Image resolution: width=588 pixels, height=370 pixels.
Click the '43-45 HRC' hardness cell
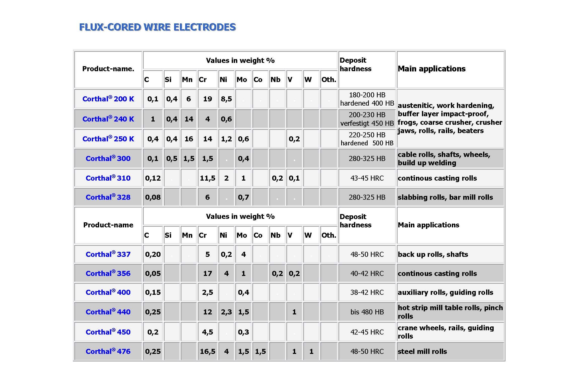(x=367, y=178)
